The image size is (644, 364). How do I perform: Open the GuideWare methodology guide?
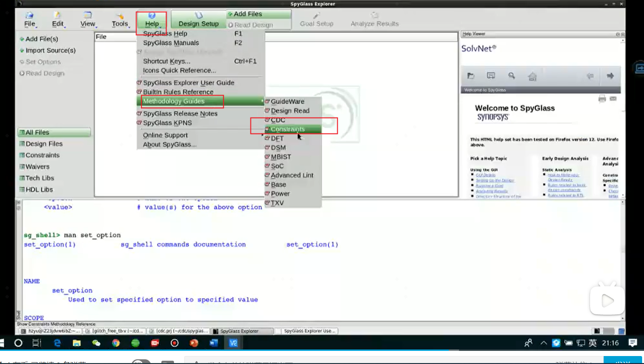click(292, 102)
